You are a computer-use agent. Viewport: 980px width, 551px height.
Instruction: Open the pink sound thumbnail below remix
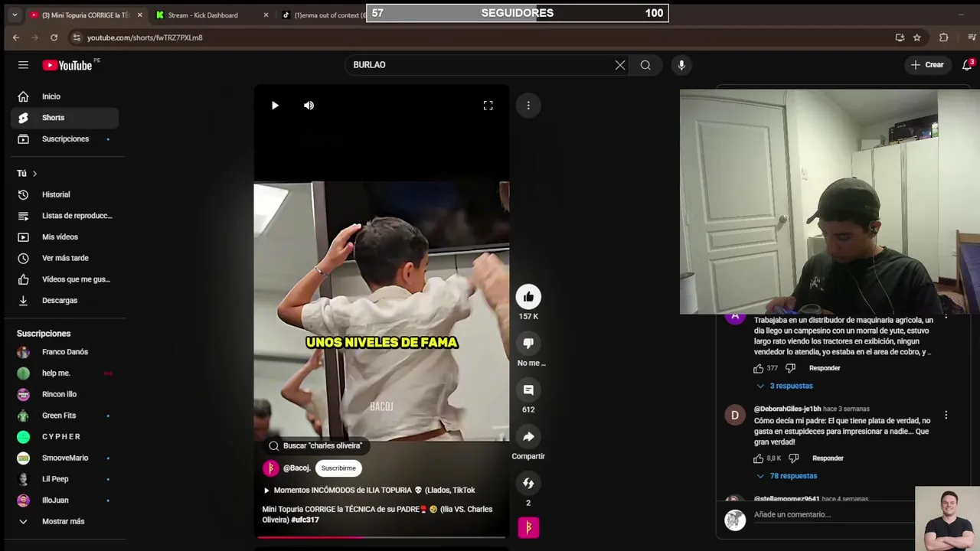[528, 527]
